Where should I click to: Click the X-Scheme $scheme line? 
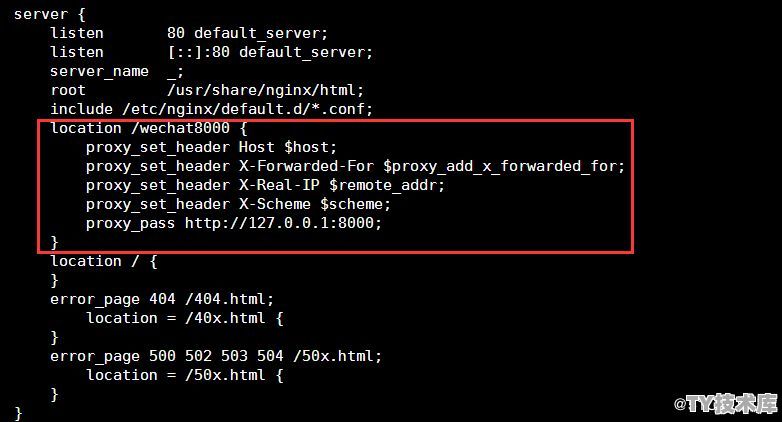tap(238, 204)
